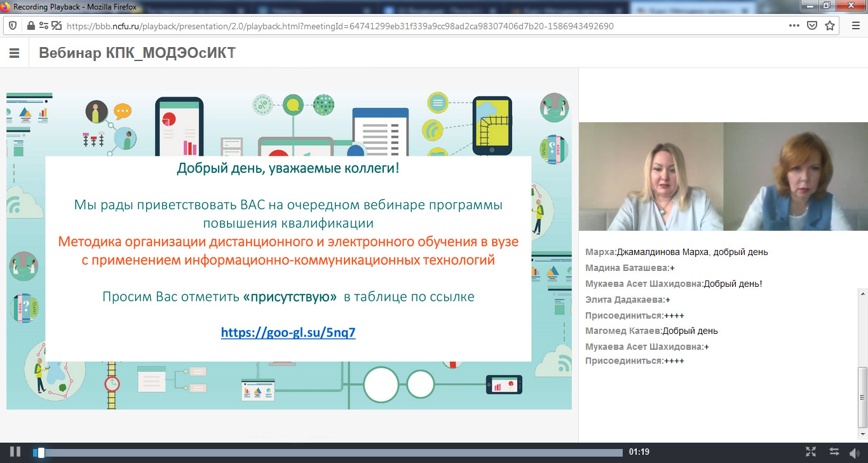The height and width of the screenshot is (463, 868).
Task: Select chat message from Марха
Action: 677,252
